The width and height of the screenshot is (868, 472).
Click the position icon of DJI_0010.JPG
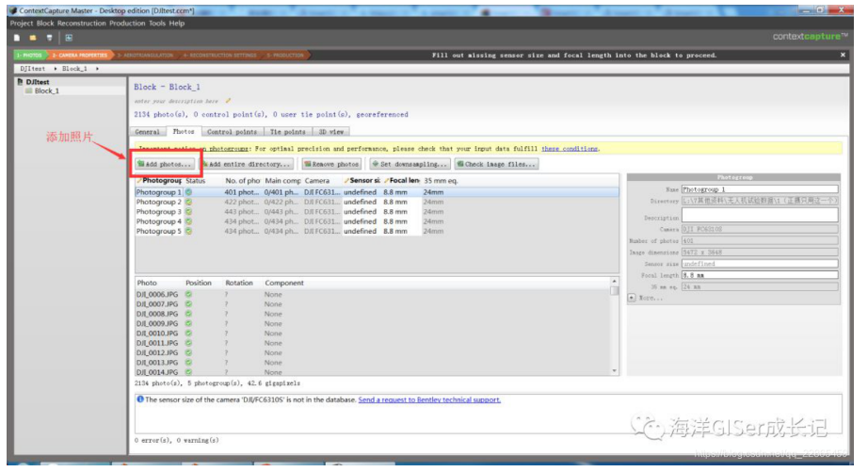pyautogui.click(x=189, y=333)
